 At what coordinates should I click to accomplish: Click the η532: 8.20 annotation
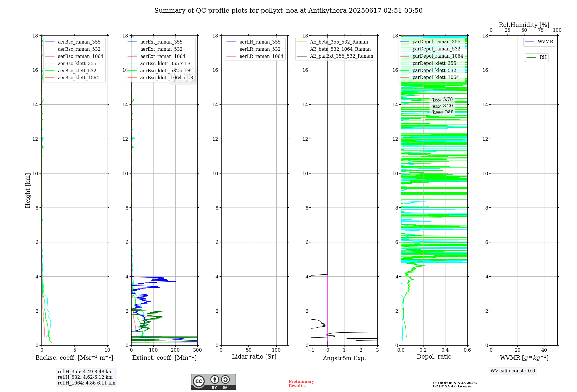pyautogui.click(x=442, y=106)
